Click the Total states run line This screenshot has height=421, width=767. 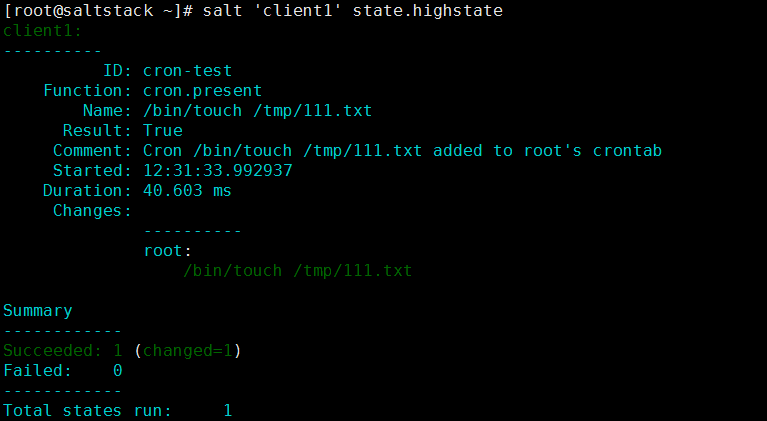(117, 411)
